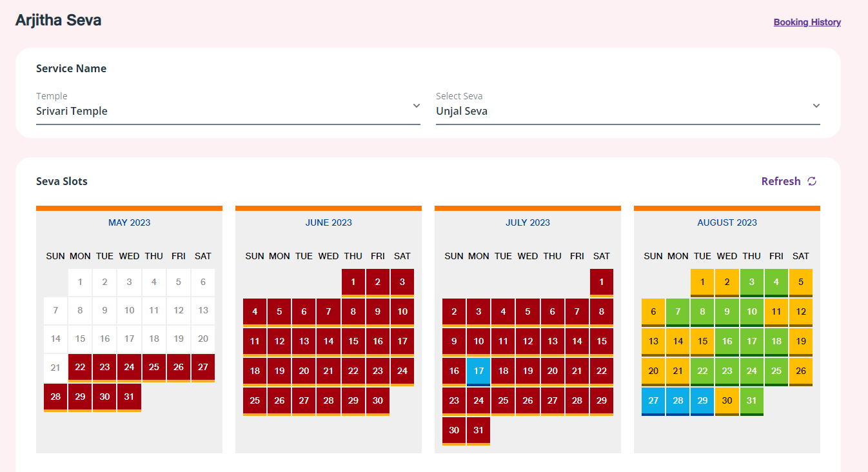Select the green August 31 date
Viewport: 868px width, 472px height.
752,402
